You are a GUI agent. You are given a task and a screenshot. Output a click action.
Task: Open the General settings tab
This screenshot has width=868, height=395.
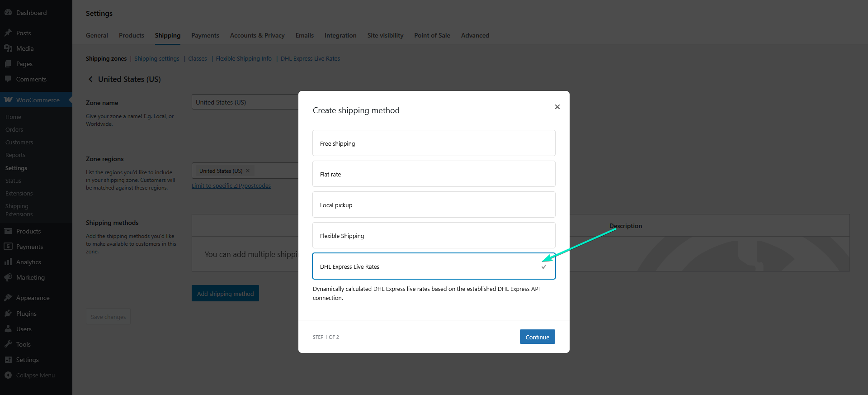(x=97, y=35)
